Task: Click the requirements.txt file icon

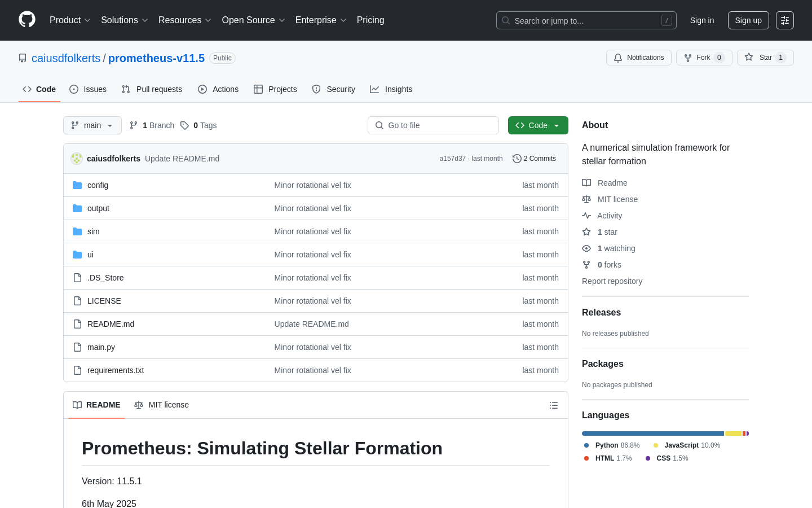Action: coord(77,370)
